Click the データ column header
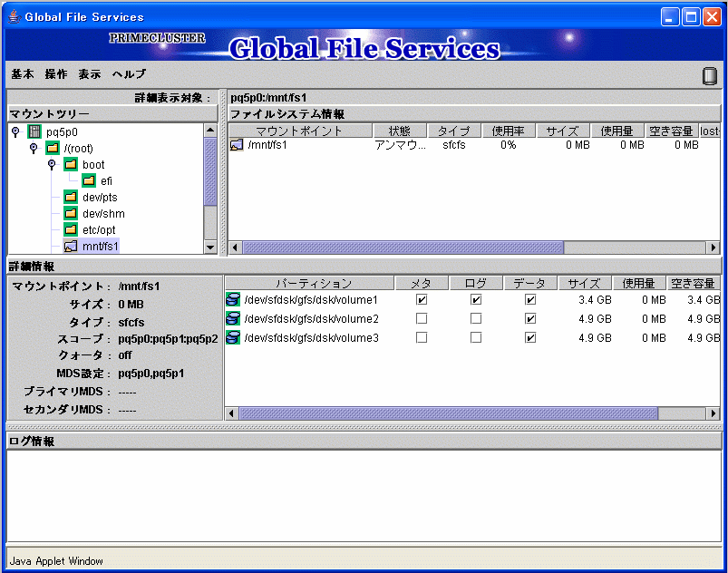Viewport: 728px width, 573px height. tap(530, 283)
